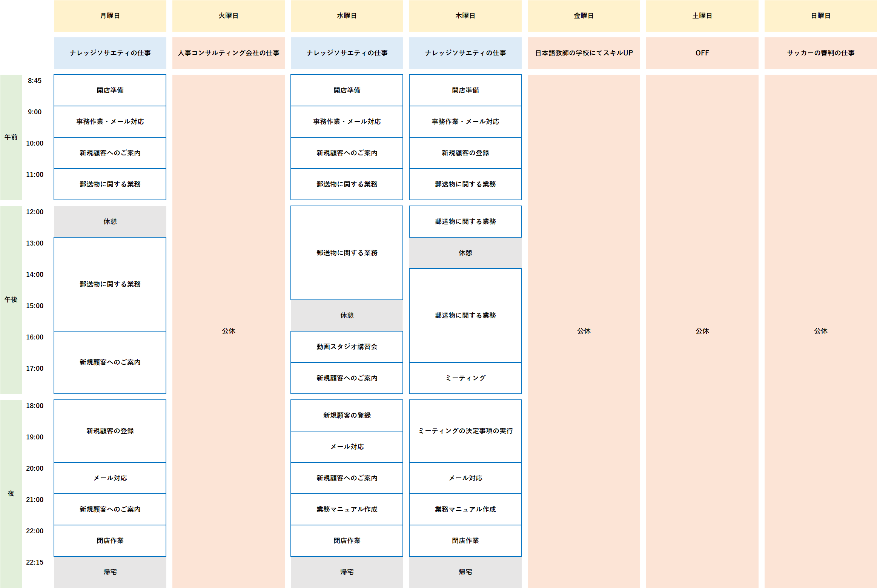This screenshot has height=588, width=877.
Task: Click 日本語教師の学校にてスキルUP cell
Action: pos(584,53)
